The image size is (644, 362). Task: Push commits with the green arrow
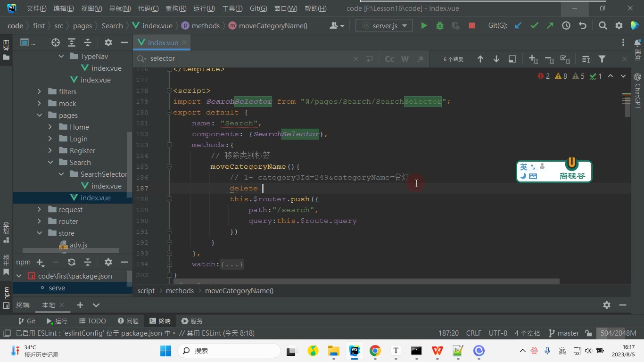tap(550, 26)
